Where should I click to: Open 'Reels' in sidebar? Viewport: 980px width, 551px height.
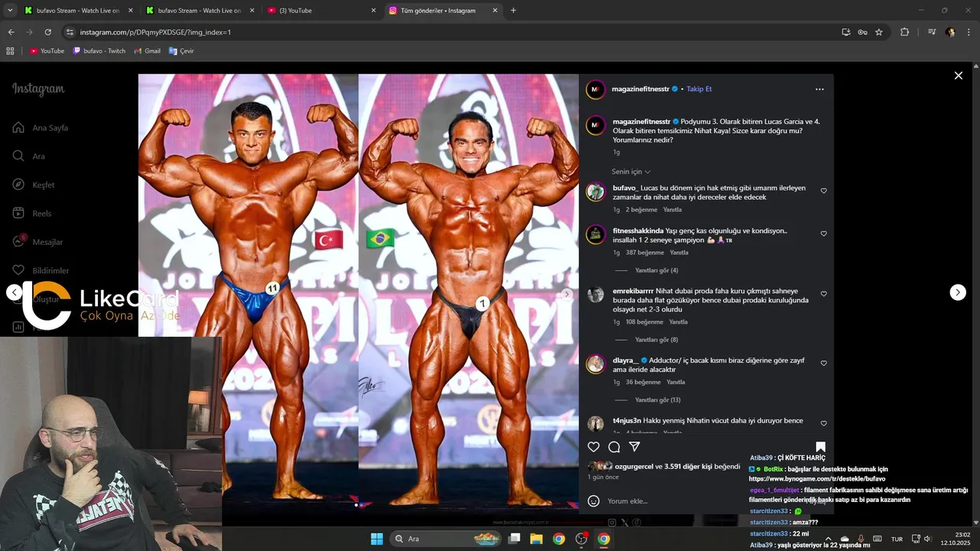pos(32,214)
